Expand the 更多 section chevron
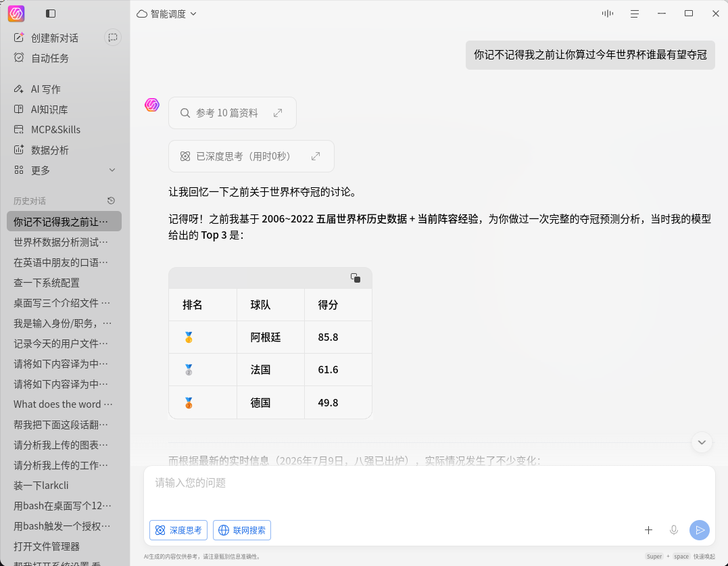Viewport: 728px width, 566px height. coord(112,170)
